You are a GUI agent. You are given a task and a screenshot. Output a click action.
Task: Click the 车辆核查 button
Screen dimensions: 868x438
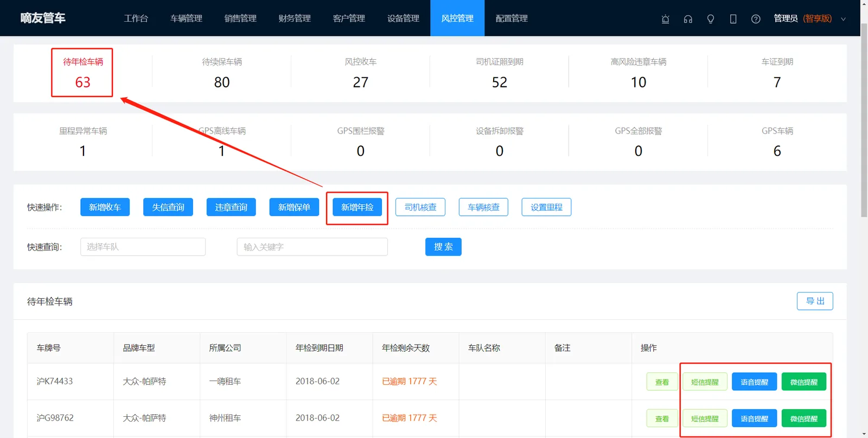coord(483,207)
